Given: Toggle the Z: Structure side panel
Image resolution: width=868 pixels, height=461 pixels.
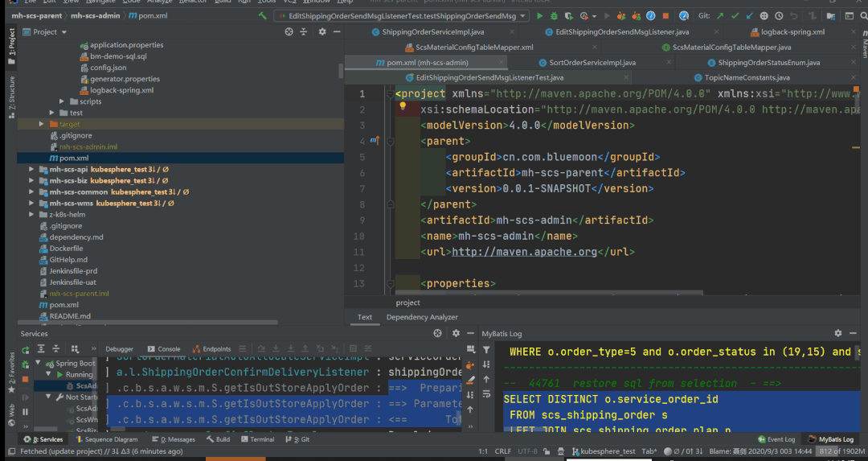Looking at the screenshot, I should (11, 97).
